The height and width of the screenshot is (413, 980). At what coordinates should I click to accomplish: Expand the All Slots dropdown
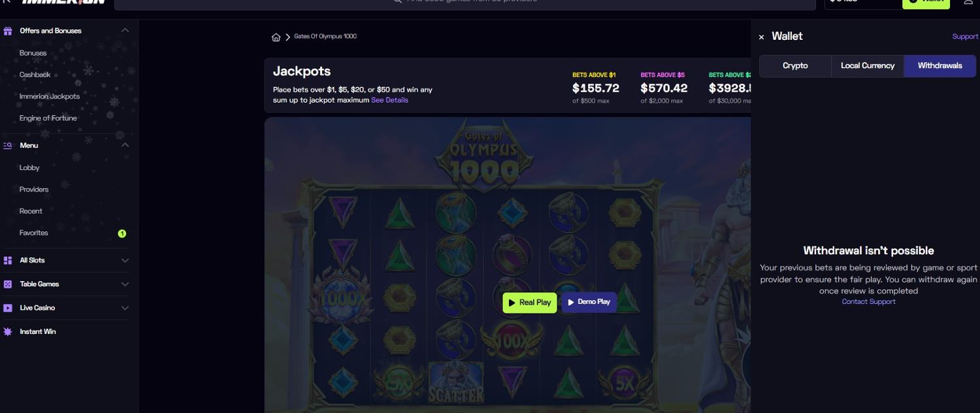(x=125, y=260)
